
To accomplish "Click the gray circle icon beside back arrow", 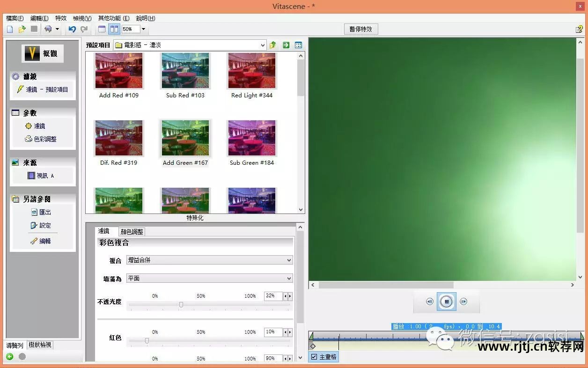I will 22,357.
